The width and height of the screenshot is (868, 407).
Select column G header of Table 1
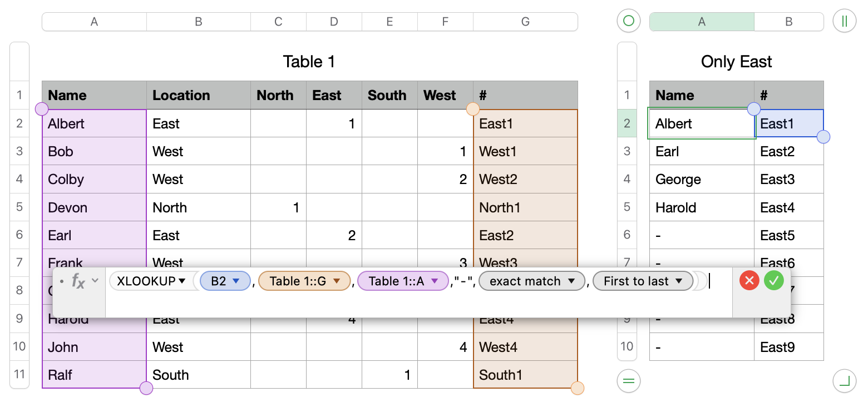point(525,22)
